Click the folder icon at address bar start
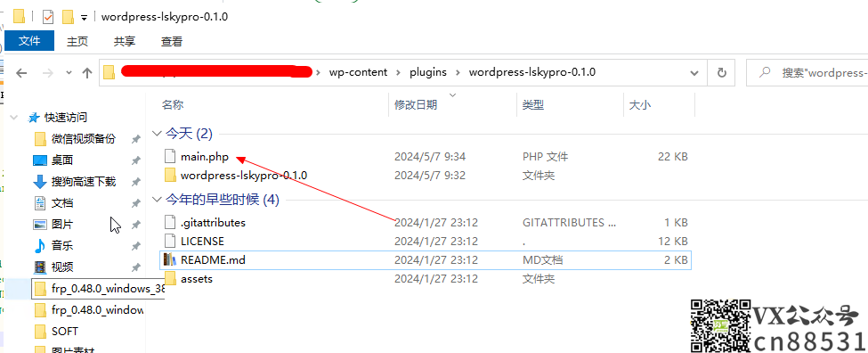 pos(109,72)
